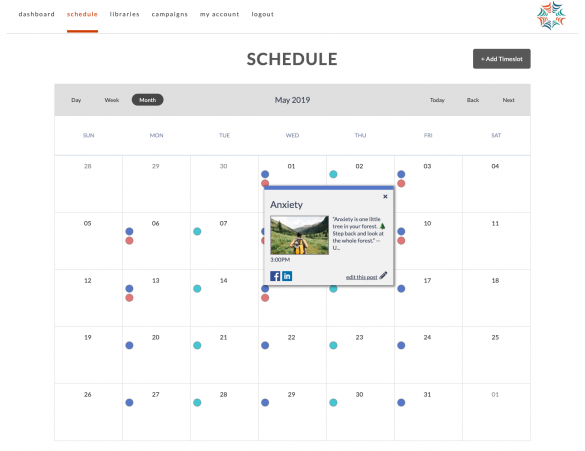Select the blue dot on May 03
The height and width of the screenshot is (451, 585).
coord(401,174)
